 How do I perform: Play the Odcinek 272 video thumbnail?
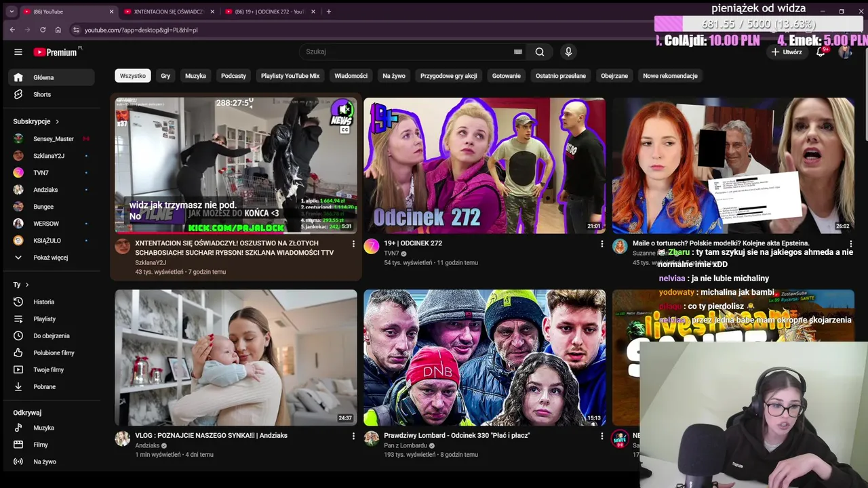click(x=484, y=165)
